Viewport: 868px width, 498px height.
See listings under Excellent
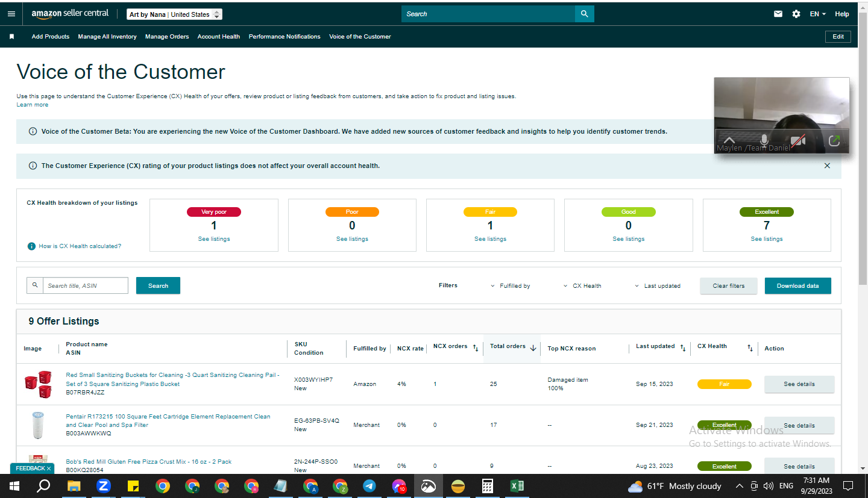[767, 239]
